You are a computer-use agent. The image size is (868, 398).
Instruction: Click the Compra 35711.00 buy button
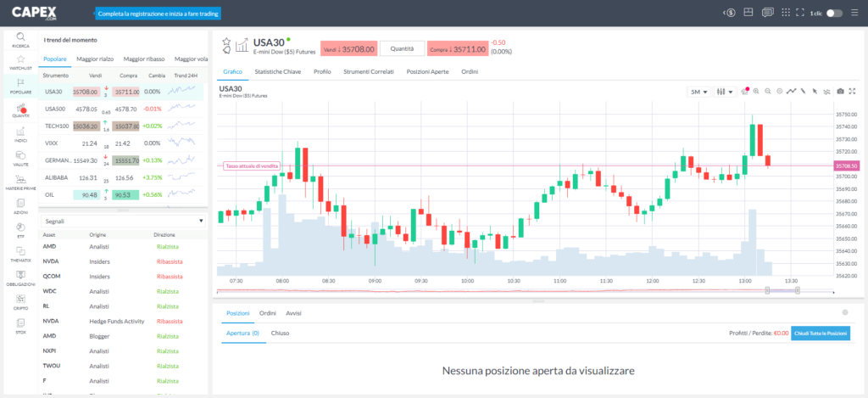(458, 48)
